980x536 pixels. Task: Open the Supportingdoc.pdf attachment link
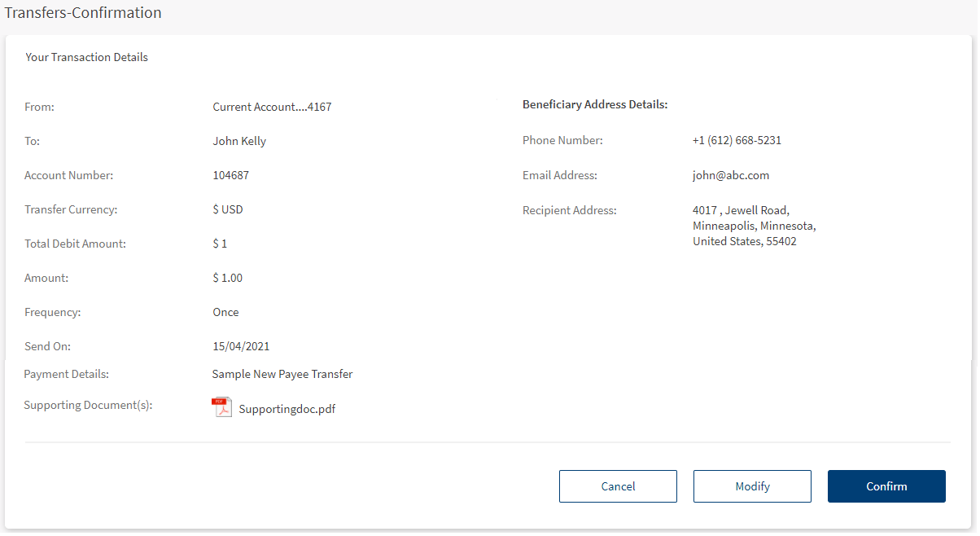[287, 409]
